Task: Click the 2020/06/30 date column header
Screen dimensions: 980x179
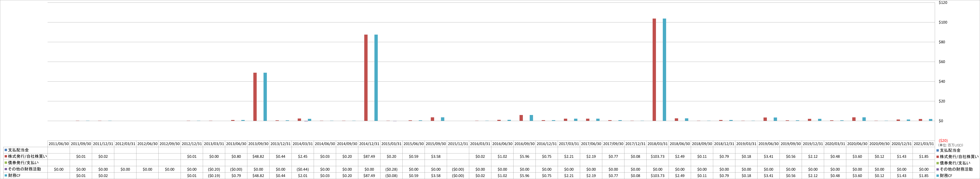Action: point(857,144)
